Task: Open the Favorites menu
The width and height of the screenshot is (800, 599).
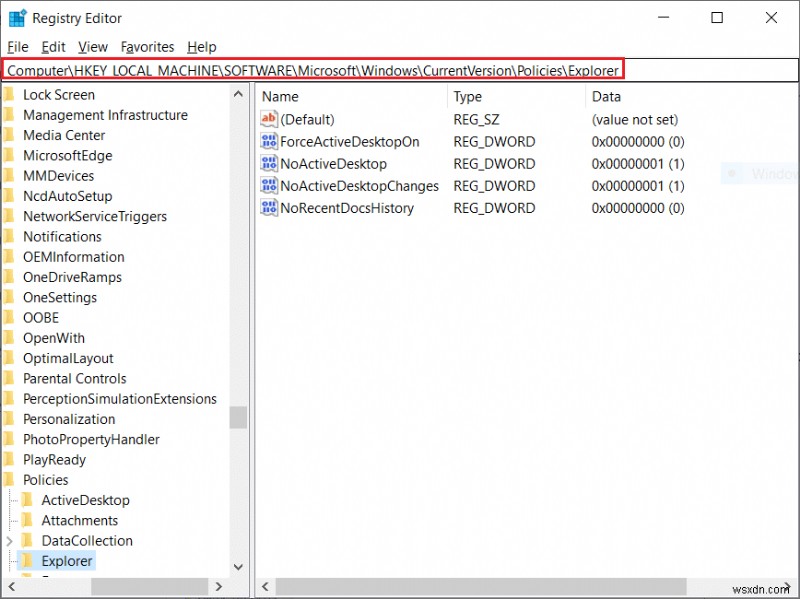Action: click(147, 47)
